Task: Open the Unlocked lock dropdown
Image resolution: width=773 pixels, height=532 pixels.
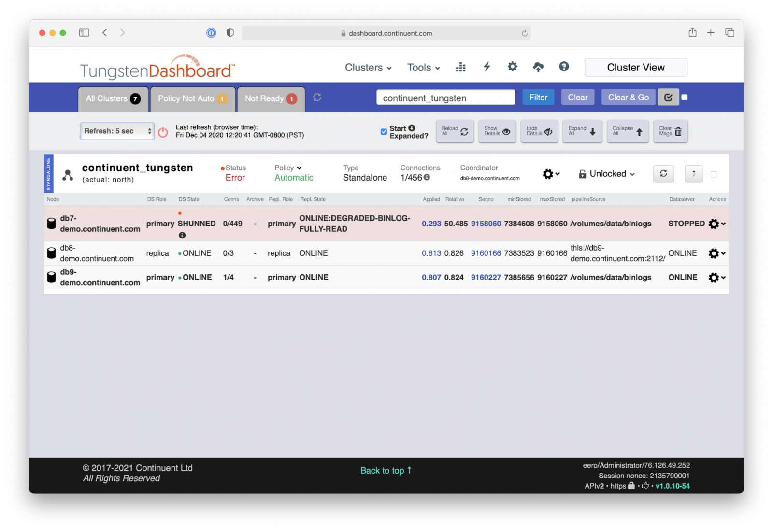Action: coord(607,174)
